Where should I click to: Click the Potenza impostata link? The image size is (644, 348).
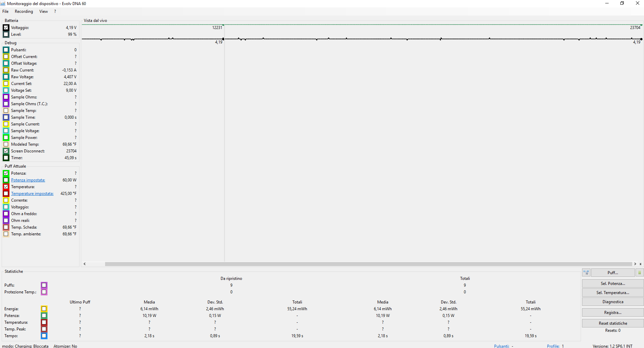pyautogui.click(x=28, y=180)
